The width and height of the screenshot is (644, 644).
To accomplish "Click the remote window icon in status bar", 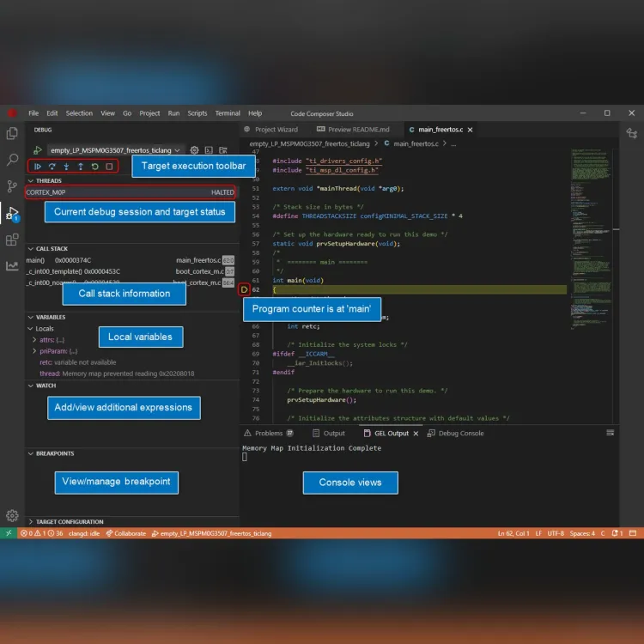I will click(9, 533).
